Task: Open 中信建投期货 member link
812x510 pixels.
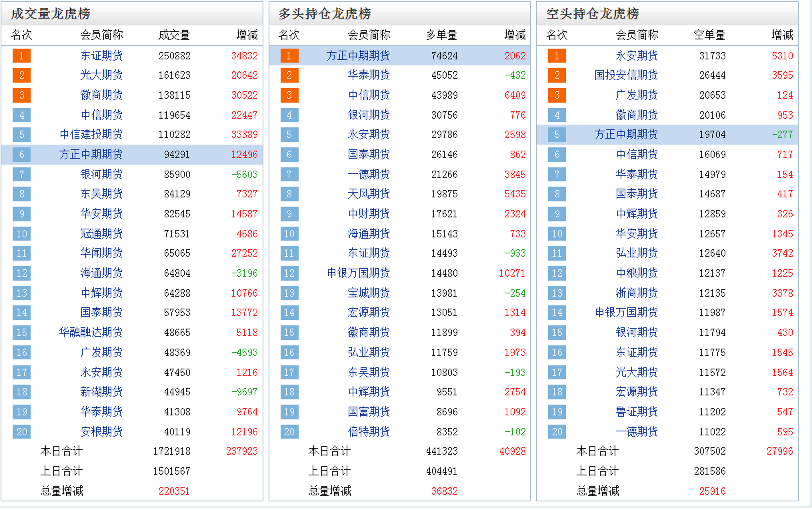Action: click(91, 135)
